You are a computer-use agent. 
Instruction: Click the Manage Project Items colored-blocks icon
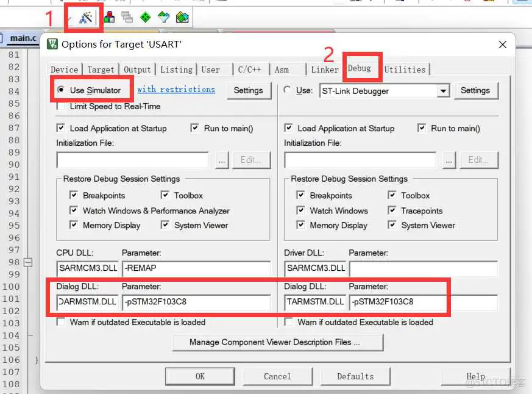click(x=109, y=17)
